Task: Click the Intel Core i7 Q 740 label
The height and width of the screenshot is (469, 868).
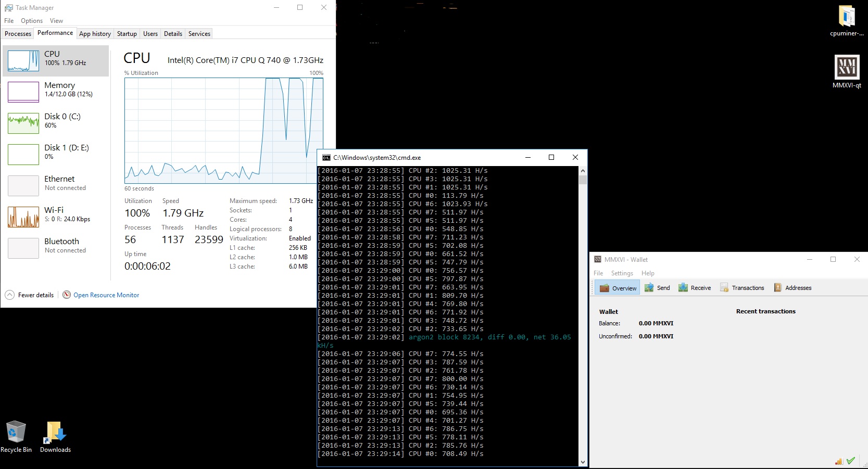Action: tap(245, 60)
